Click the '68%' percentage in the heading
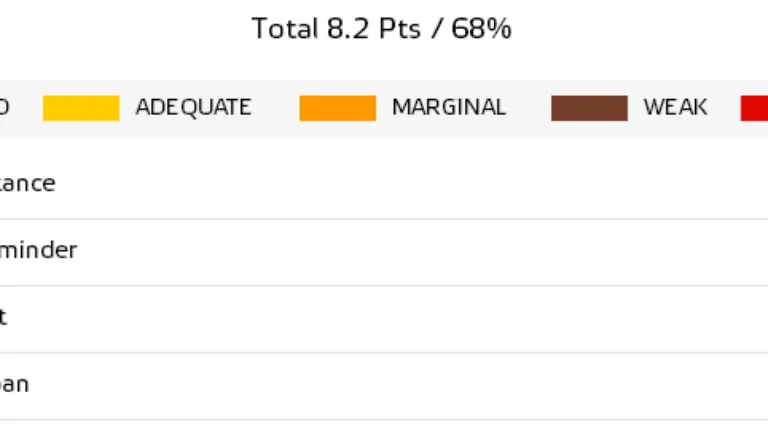The height and width of the screenshot is (430, 768). coord(481,29)
